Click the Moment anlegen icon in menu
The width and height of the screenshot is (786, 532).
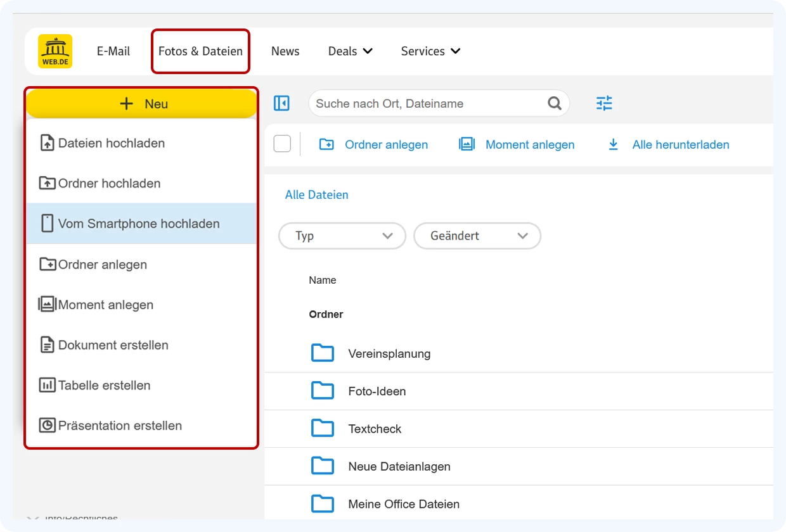pyautogui.click(x=47, y=305)
